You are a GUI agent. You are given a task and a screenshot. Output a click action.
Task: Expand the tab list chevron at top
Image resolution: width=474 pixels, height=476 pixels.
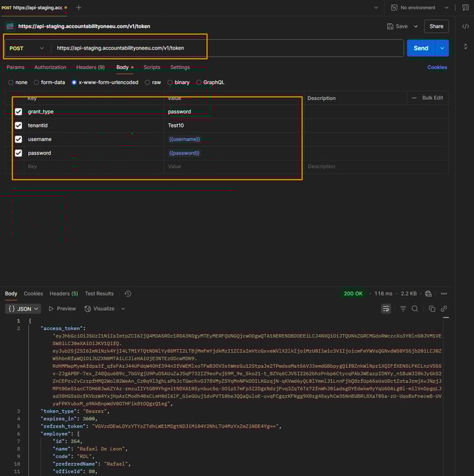point(376,8)
